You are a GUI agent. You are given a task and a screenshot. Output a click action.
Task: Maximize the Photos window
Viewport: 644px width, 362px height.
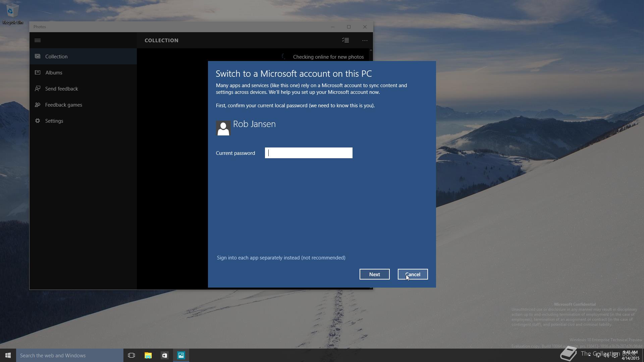tap(349, 27)
